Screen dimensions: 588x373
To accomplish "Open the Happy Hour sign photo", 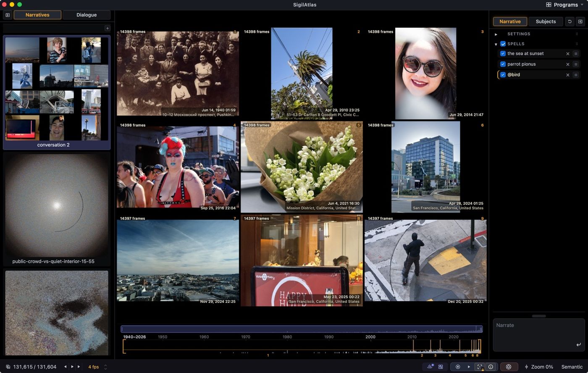I will coord(302,260).
